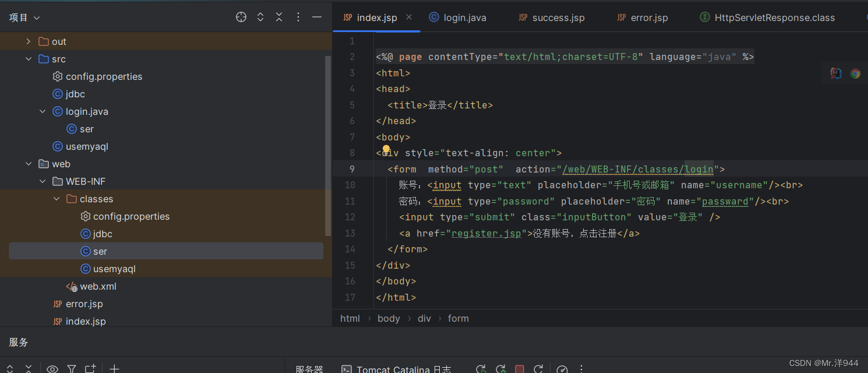Switch to the login.java tab
The image size is (868, 373).
coord(463,17)
